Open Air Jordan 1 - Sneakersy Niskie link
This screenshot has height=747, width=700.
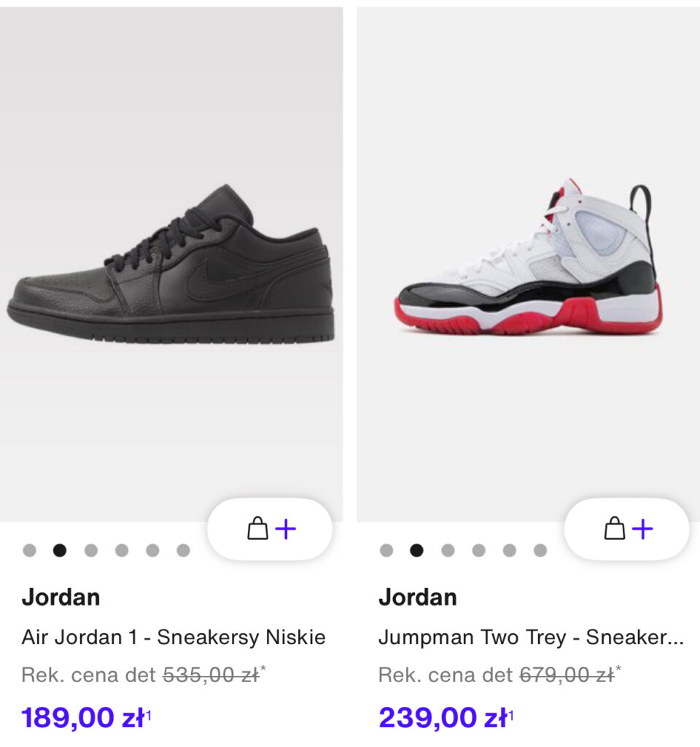coord(174,637)
